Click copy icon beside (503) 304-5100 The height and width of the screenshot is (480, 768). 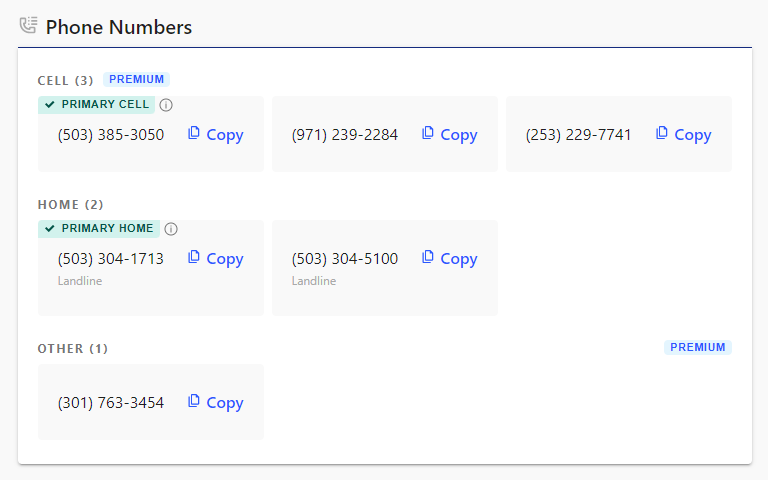click(x=428, y=257)
